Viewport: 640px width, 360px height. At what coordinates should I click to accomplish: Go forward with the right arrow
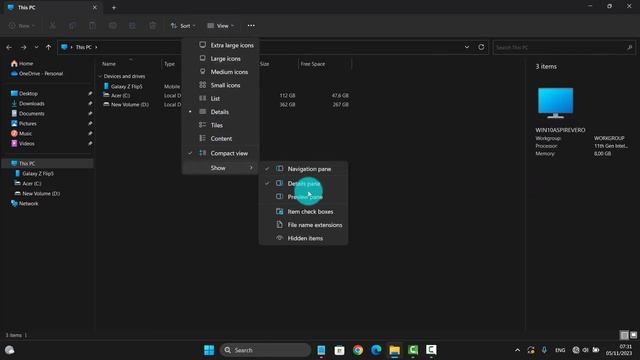[x=24, y=47]
